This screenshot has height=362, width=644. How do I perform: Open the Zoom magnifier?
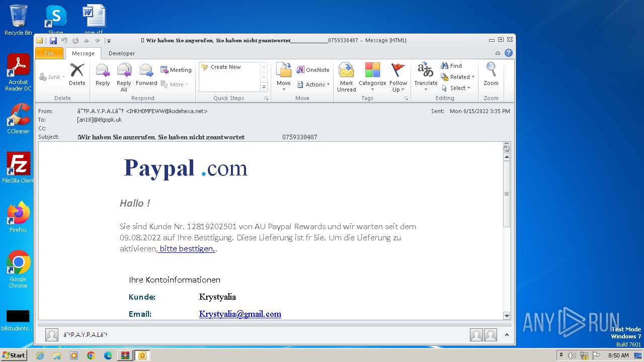(491, 75)
